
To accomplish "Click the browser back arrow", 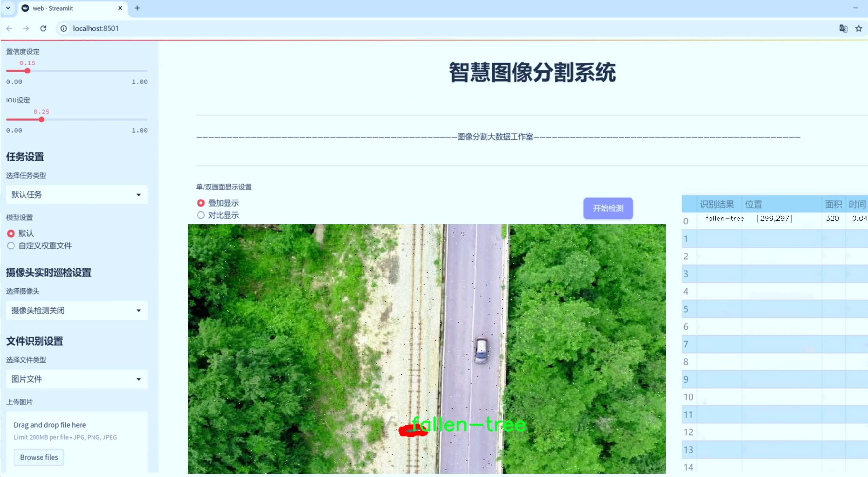I will [9, 28].
